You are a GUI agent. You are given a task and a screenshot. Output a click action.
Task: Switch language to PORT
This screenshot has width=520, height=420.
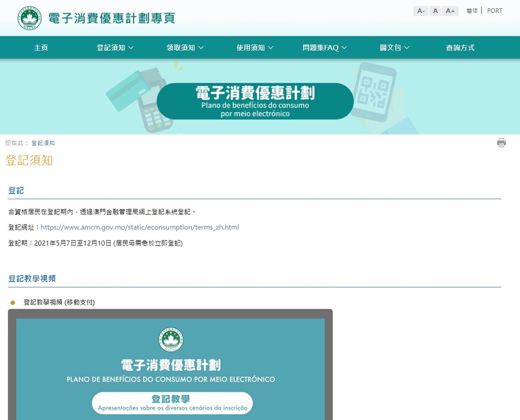coord(494,11)
